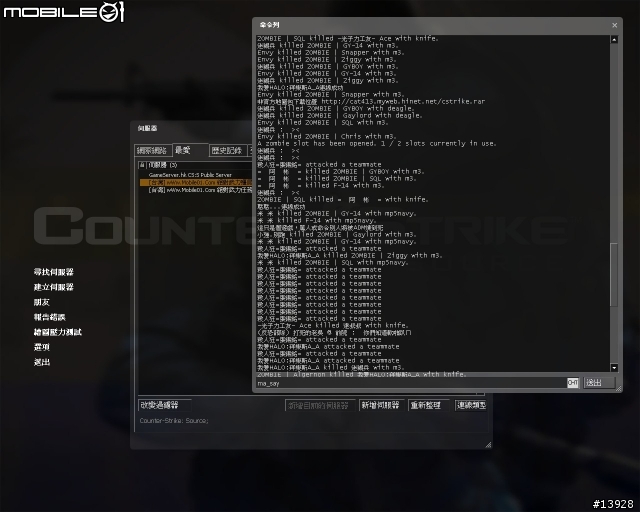Click 'Counter-Strike: Source;' filter status text

pyautogui.click(x=174, y=421)
